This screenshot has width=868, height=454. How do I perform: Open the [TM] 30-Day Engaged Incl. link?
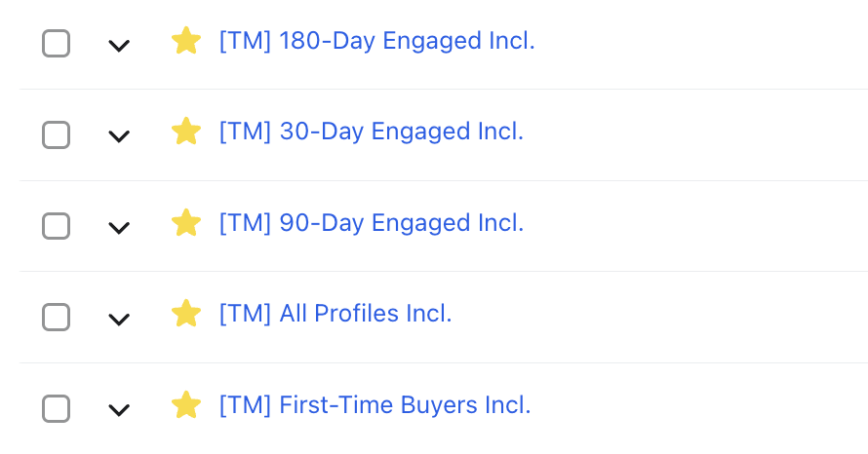[372, 132]
